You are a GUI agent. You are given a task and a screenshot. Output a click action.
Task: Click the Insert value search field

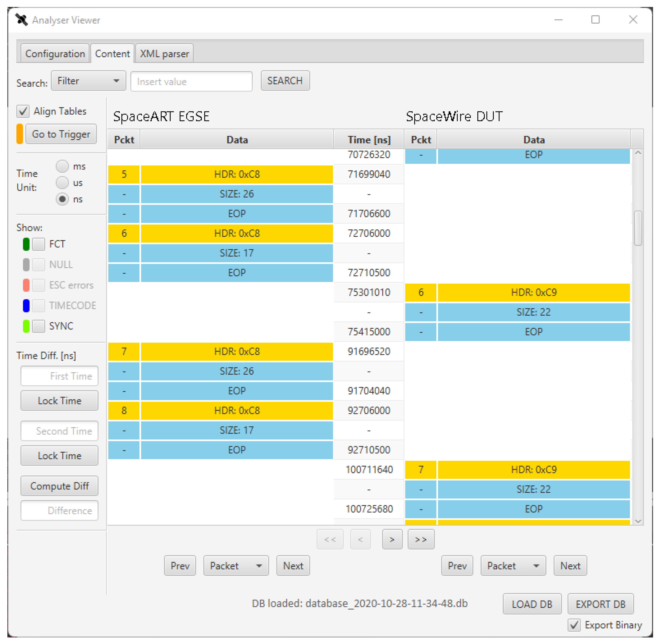(x=191, y=82)
